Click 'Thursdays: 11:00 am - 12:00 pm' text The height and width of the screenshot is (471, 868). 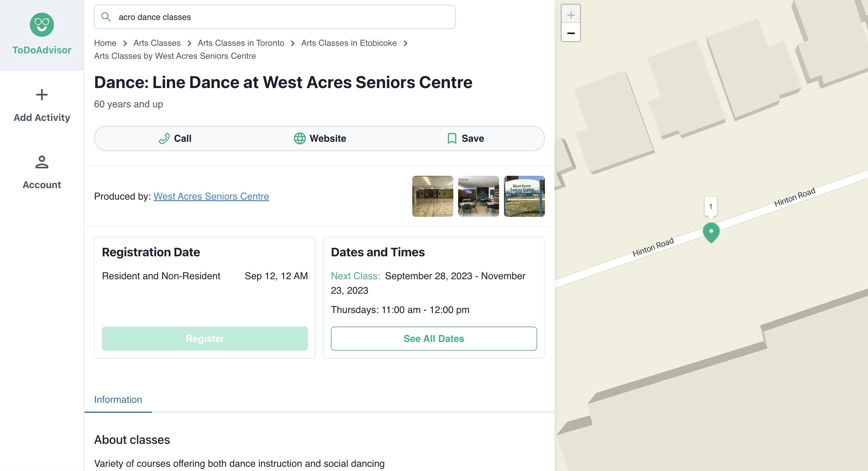click(x=400, y=310)
